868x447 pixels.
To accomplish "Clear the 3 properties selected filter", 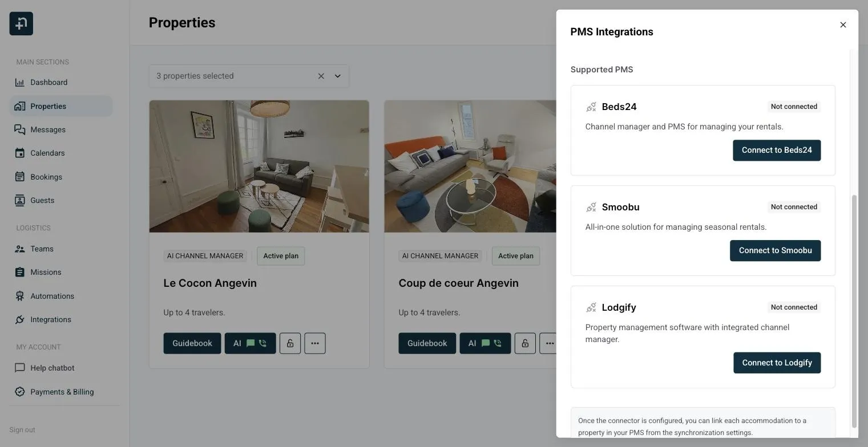I will tap(321, 76).
